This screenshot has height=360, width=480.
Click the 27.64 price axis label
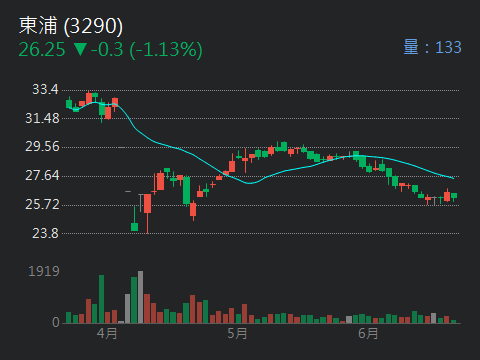tap(42, 175)
